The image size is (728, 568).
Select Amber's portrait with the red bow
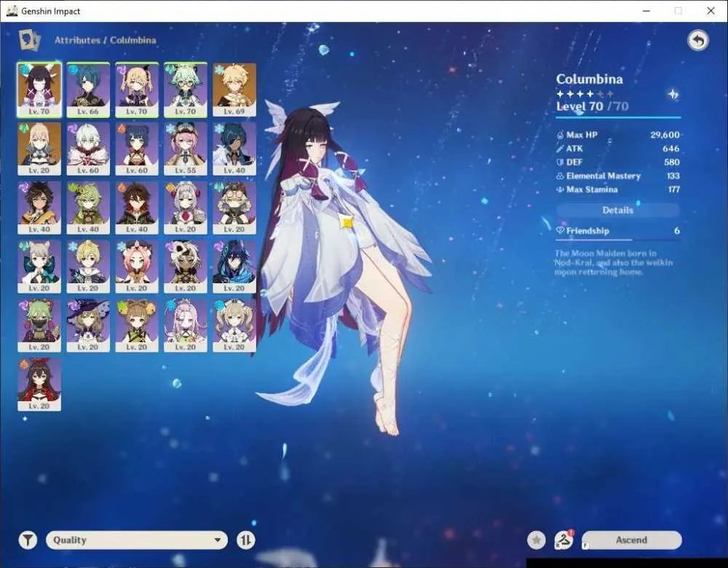pos(39,384)
